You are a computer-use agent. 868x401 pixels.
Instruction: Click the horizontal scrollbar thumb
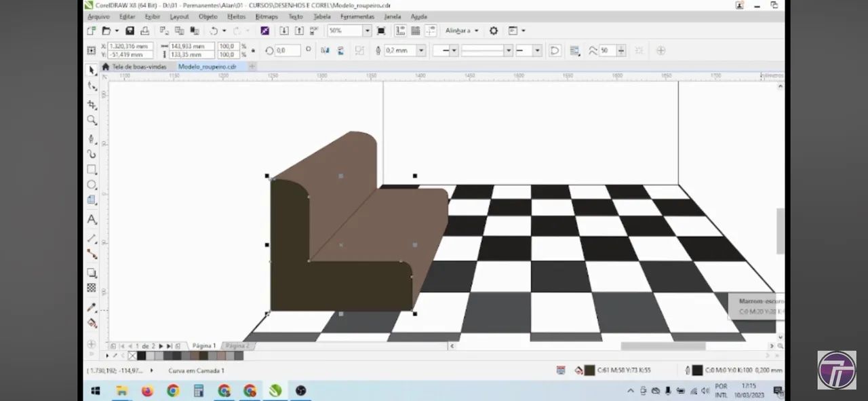point(663,346)
